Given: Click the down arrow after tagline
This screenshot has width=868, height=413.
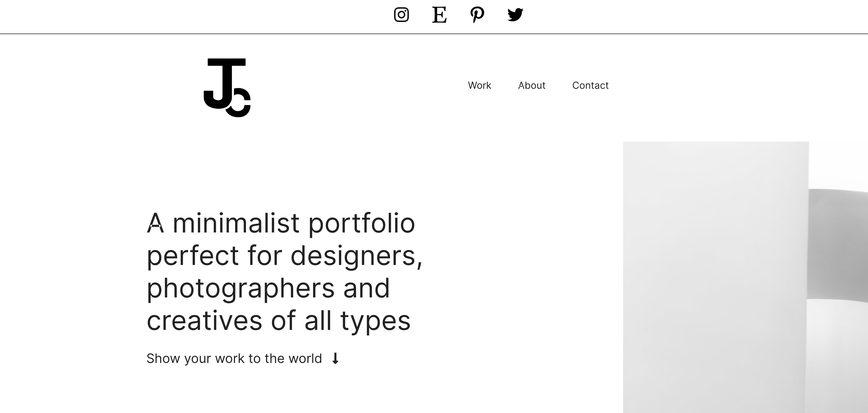Looking at the screenshot, I should click(335, 359).
